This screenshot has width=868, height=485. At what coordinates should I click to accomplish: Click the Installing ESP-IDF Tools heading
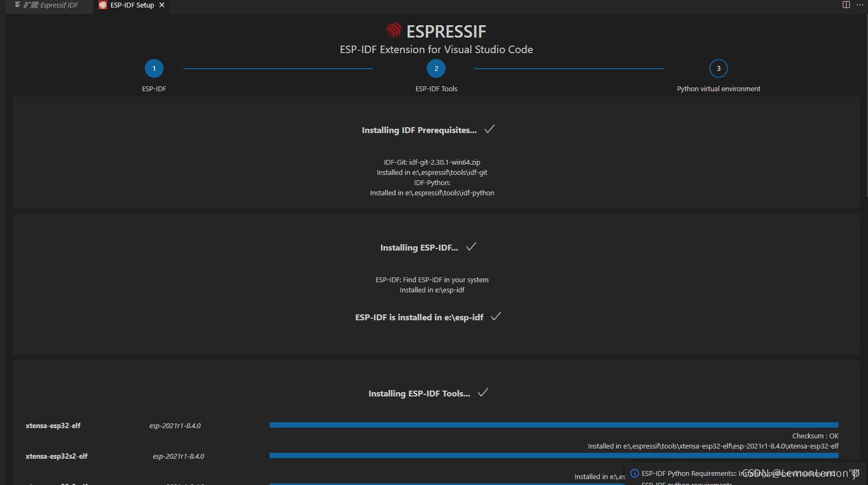point(419,394)
